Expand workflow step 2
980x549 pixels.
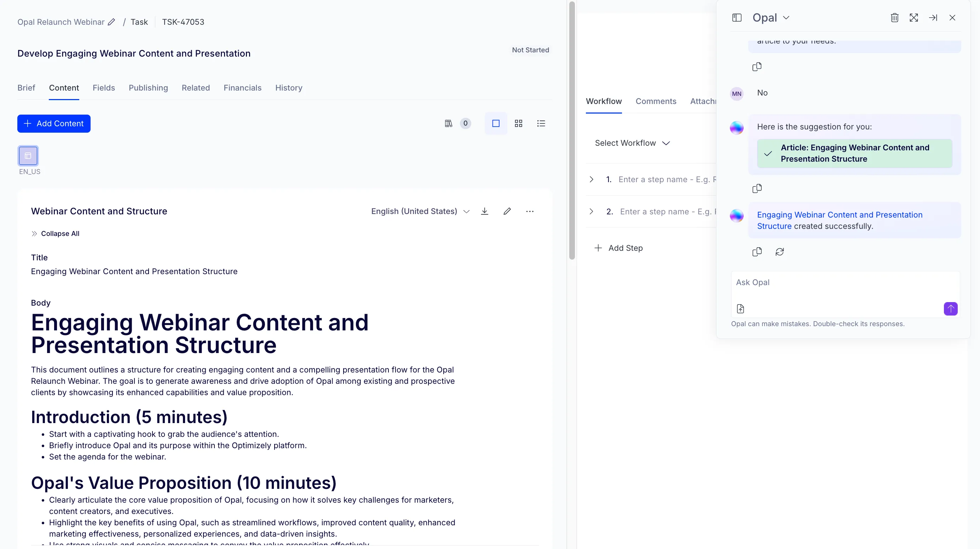[x=591, y=212]
